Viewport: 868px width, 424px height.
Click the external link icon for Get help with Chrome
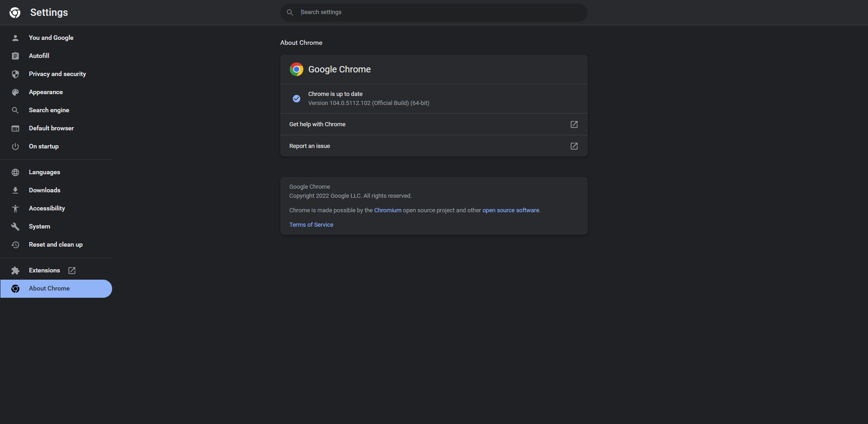(x=574, y=124)
